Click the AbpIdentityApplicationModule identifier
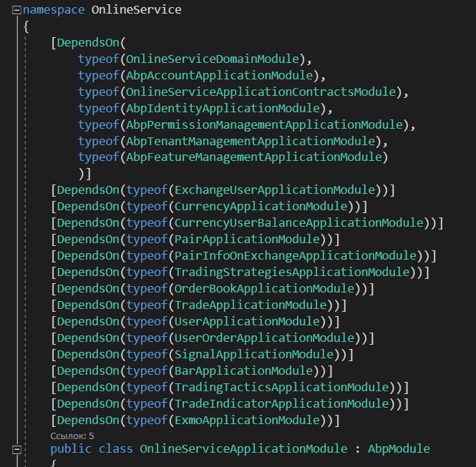The width and height of the screenshot is (476, 467). point(223,108)
